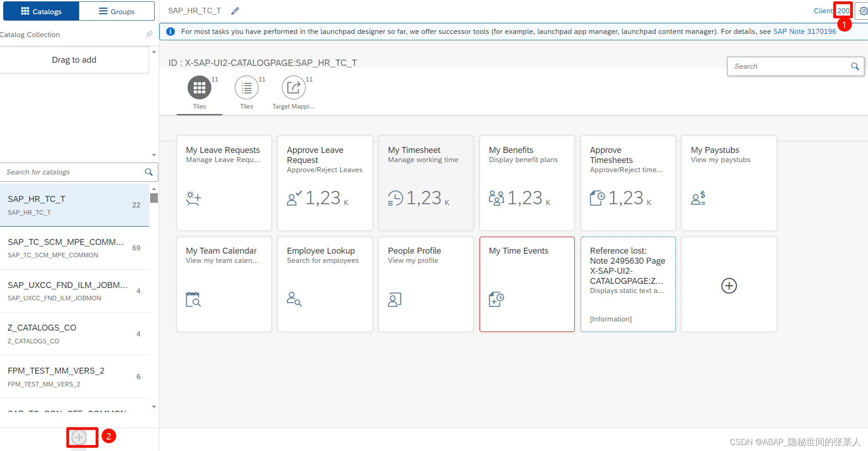This screenshot has height=451, width=868.
Task: Add a new tile with plus icon
Action: click(729, 286)
